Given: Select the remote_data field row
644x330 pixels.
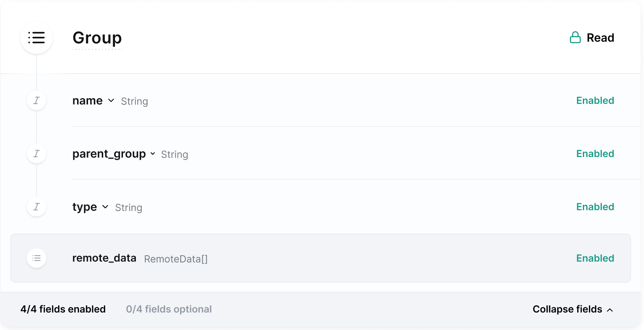Looking at the screenshot, I should (320, 258).
